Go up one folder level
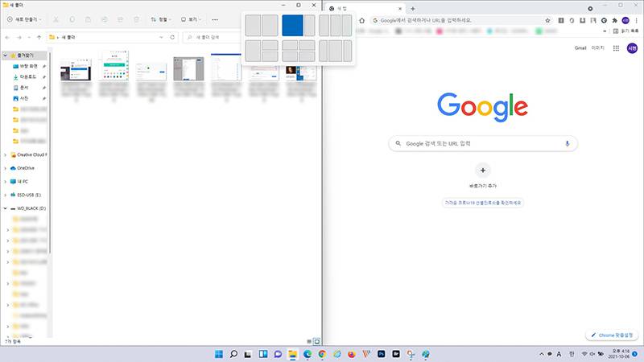Image resolution: width=644 pixels, height=362 pixels. pos(39,37)
